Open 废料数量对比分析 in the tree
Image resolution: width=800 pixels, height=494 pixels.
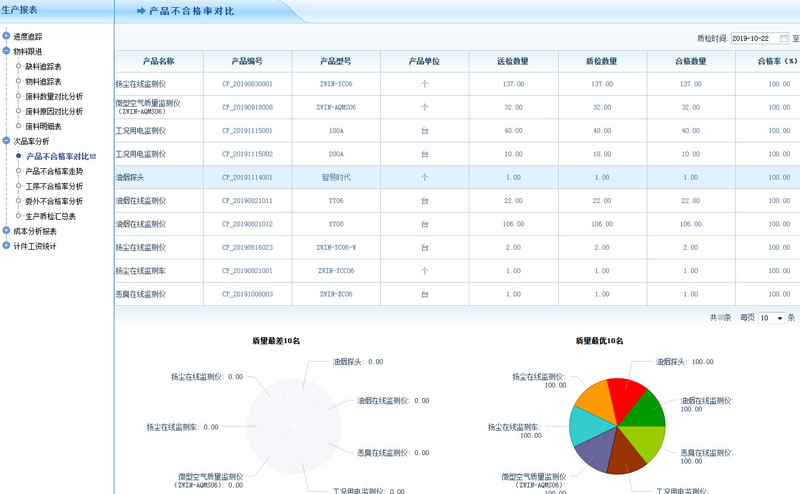pyautogui.click(x=54, y=97)
